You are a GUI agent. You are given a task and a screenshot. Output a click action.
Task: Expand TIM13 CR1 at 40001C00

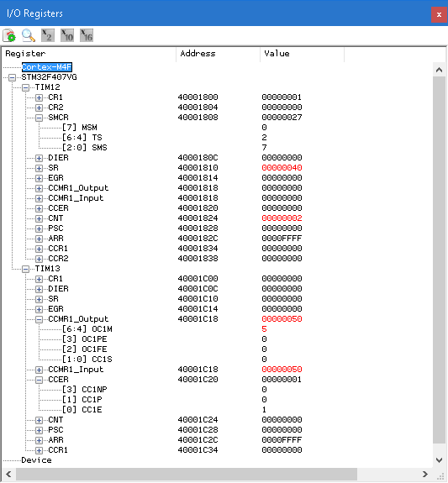point(39,279)
